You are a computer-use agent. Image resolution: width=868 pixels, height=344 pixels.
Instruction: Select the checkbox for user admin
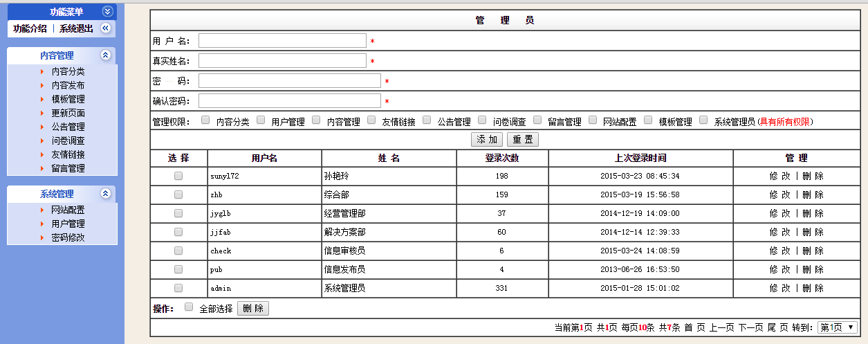point(178,288)
